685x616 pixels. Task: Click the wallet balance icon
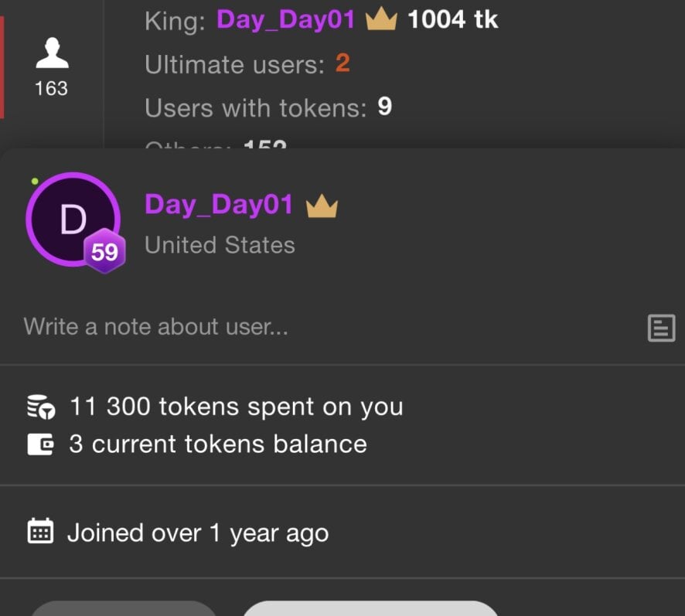coord(41,444)
